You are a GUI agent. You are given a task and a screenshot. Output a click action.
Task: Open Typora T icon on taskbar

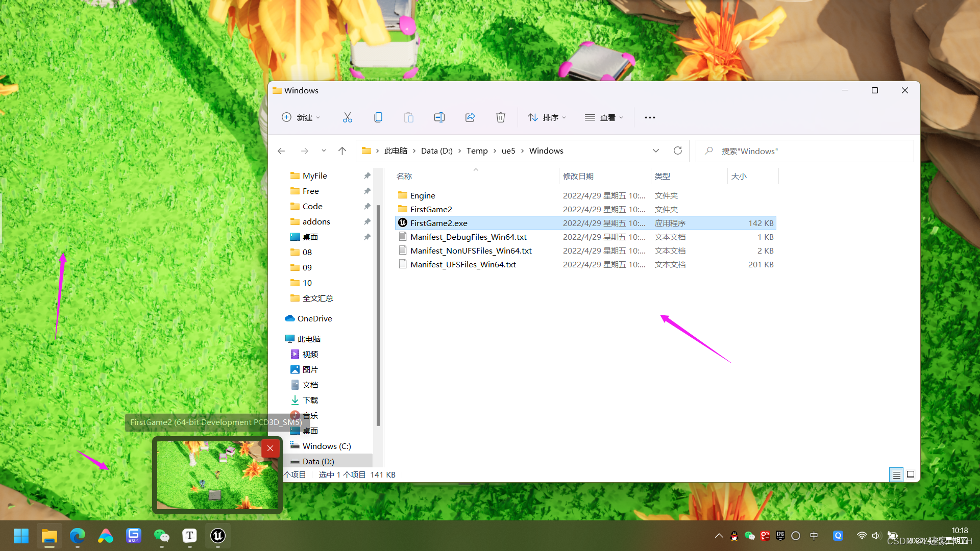click(x=190, y=536)
